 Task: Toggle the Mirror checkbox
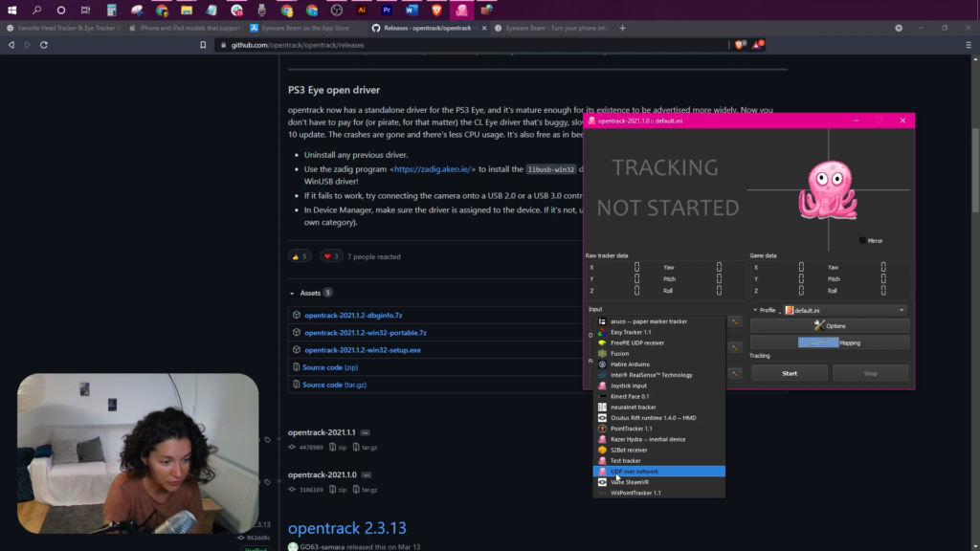(x=862, y=240)
